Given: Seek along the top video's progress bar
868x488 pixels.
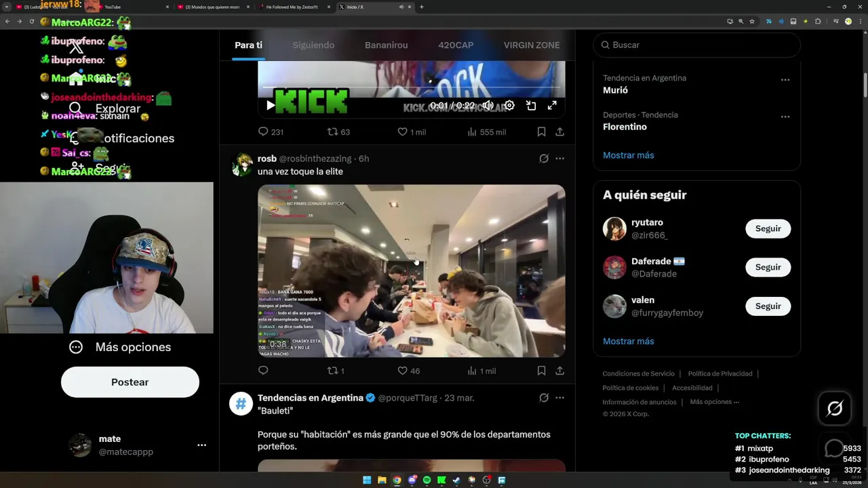Looking at the screenshot, I should (x=412, y=87).
